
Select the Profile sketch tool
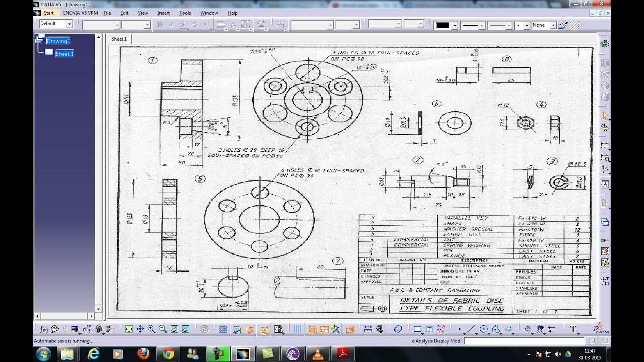pos(496,329)
